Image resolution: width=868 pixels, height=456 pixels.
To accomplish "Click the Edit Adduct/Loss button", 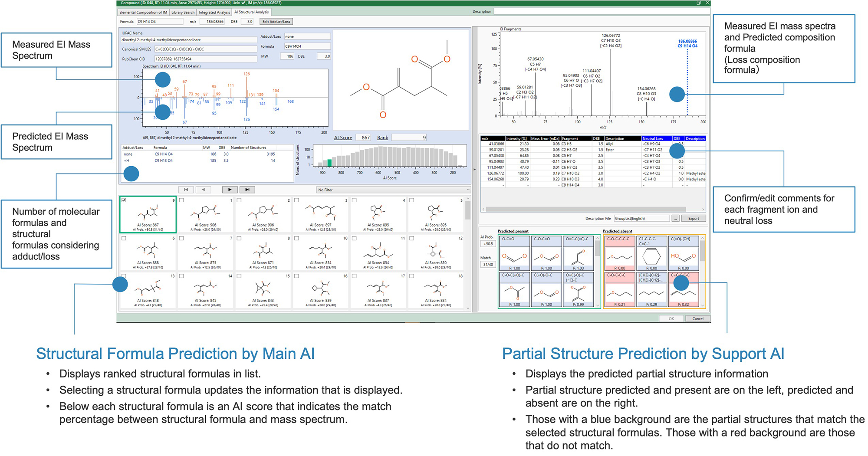I will point(276,22).
